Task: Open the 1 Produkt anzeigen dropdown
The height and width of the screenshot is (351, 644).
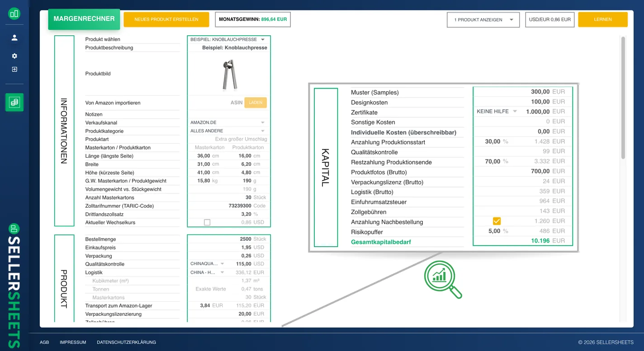Action: click(483, 20)
